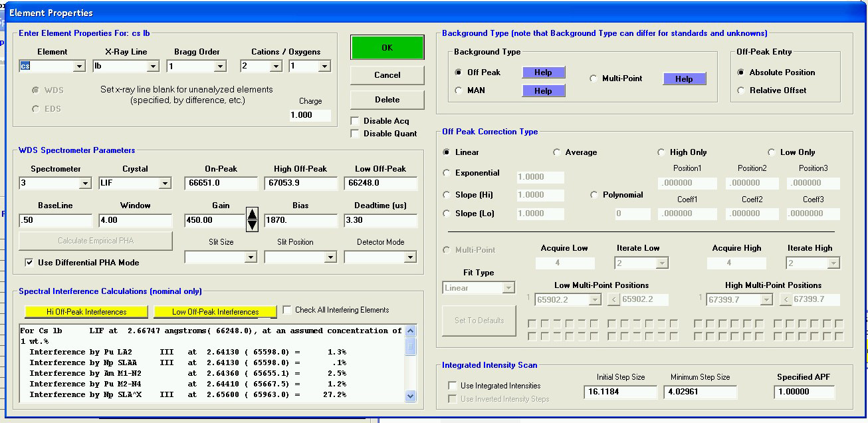The image size is (868, 423).
Task: Select the MAN background type
Action: pyautogui.click(x=459, y=90)
